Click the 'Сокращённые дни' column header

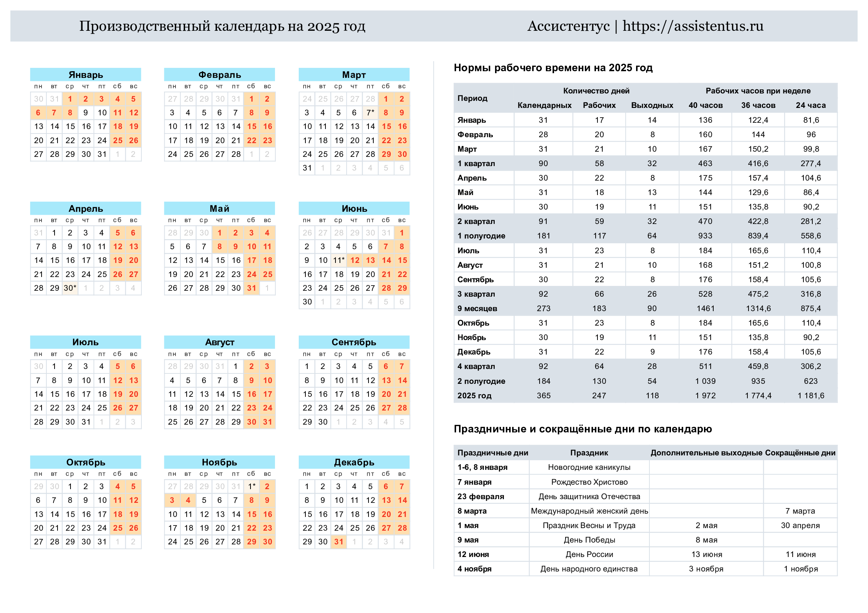(800, 453)
